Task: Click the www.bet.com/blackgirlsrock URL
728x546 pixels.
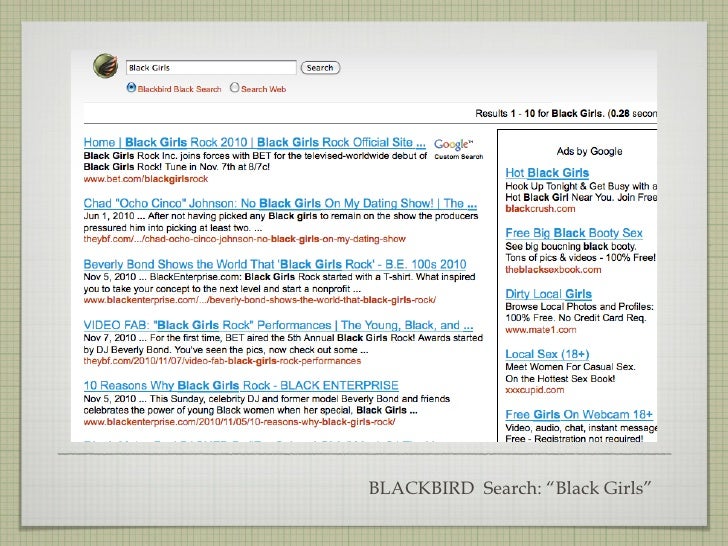Action: coord(146,179)
